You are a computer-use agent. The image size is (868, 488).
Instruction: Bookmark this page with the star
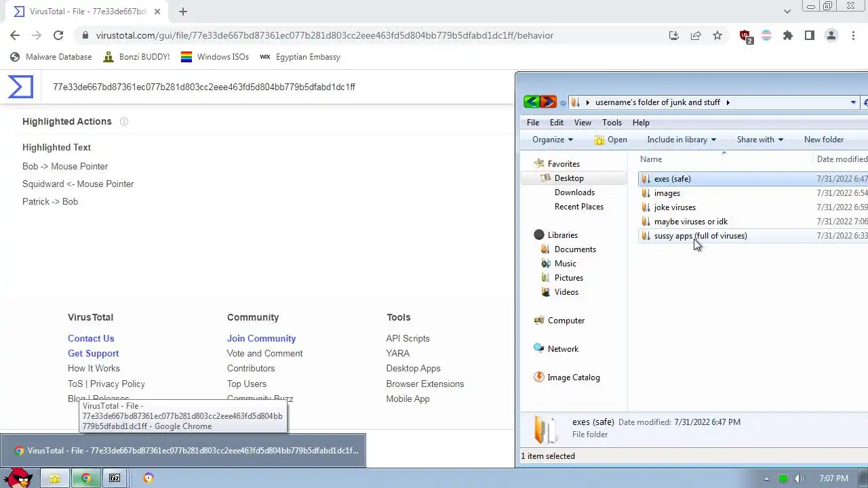[x=717, y=35]
